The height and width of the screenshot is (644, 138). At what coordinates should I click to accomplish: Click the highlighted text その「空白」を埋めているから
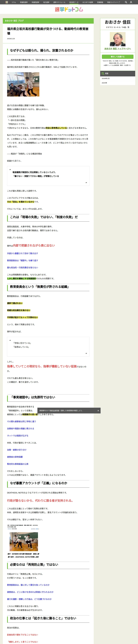[x=21, y=202]
